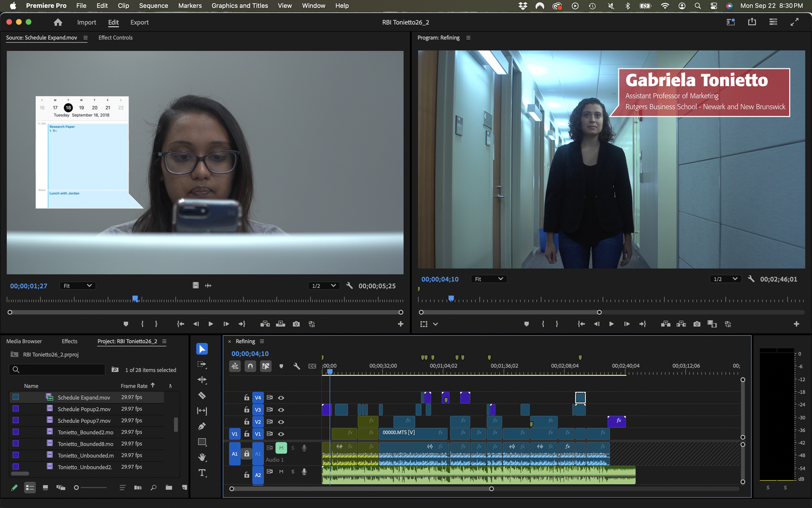Viewport: 812px width, 508px height.
Task: Toggle V2 track output eye
Action: (281, 422)
